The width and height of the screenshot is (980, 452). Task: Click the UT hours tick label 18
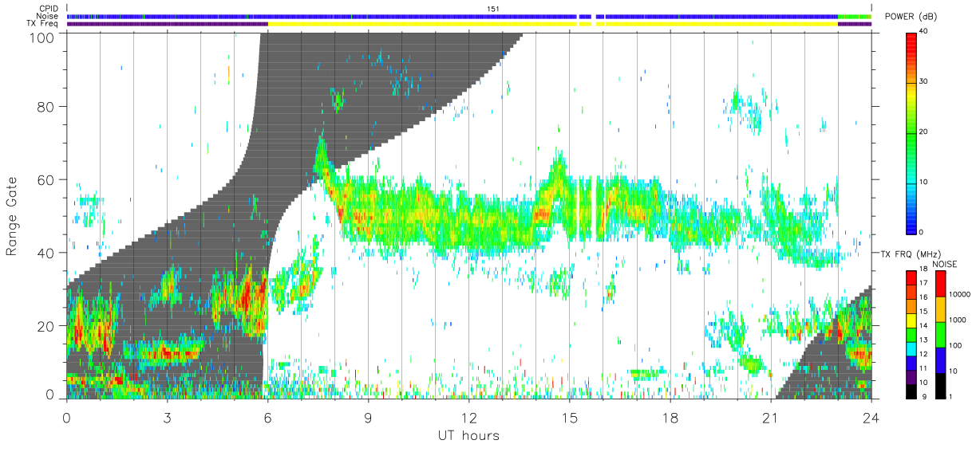pos(670,416)
